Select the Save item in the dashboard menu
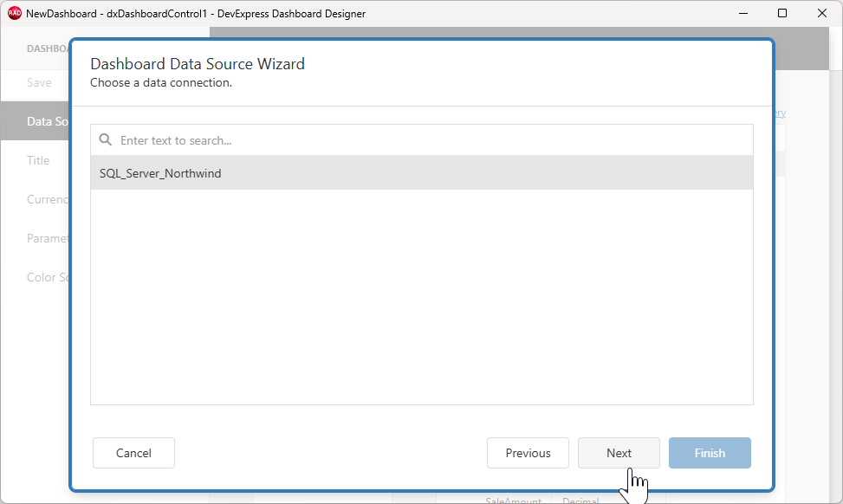Screen dimensions: 843x504 [x=39, y=83]
